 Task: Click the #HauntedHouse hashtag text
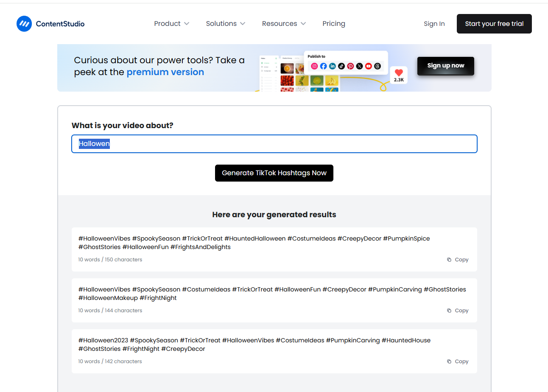point(406,340)
